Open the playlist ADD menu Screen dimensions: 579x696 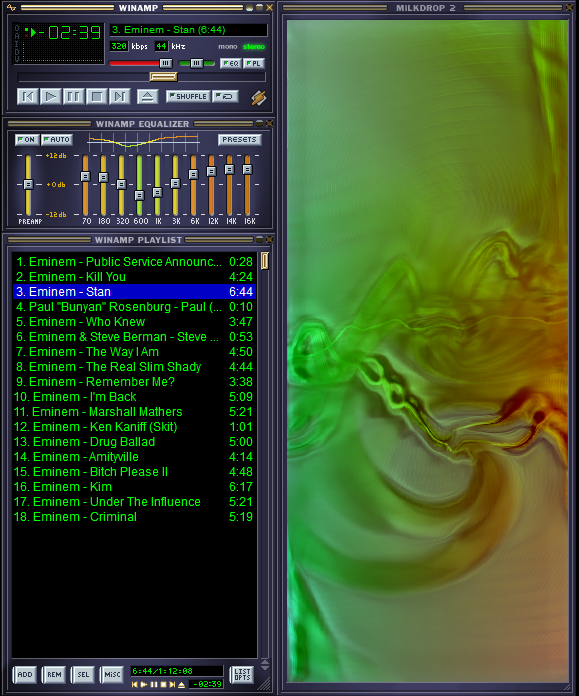[25, 675]
